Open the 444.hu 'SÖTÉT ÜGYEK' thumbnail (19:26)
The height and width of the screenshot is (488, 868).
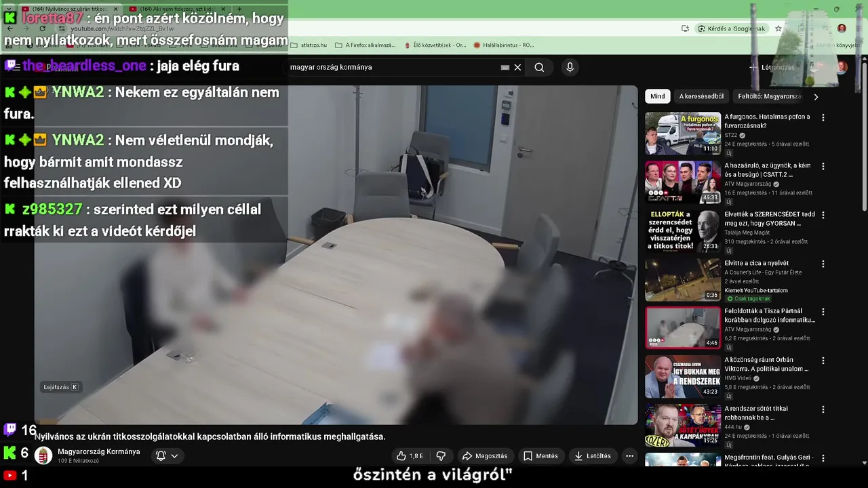(x=683, y=426)
